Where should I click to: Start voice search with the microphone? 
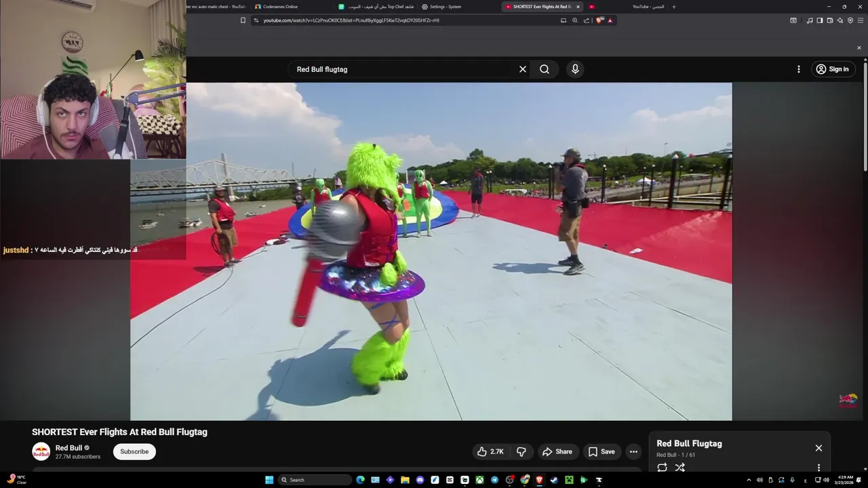575,69
